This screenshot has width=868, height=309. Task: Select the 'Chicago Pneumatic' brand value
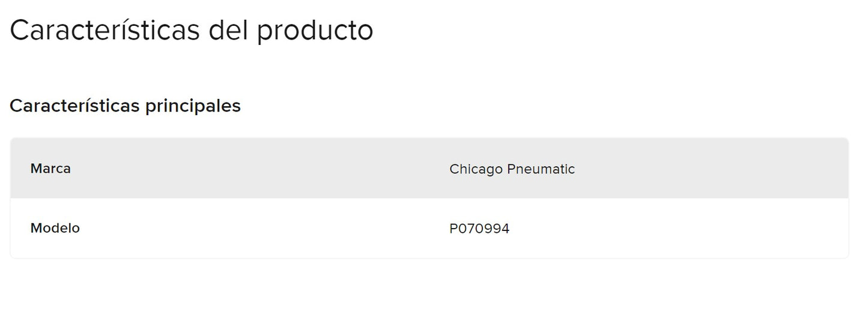coord(512,169)
